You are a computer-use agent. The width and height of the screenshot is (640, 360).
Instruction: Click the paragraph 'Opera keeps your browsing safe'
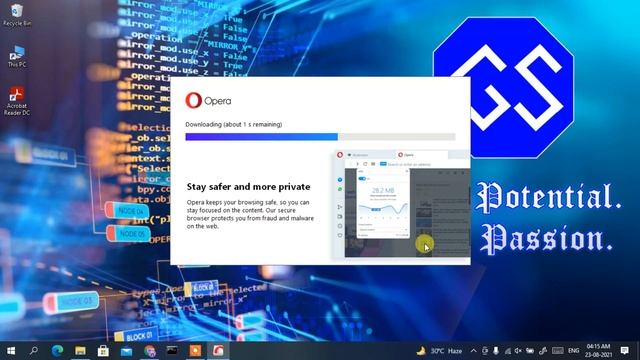click(x=250, y=214)
